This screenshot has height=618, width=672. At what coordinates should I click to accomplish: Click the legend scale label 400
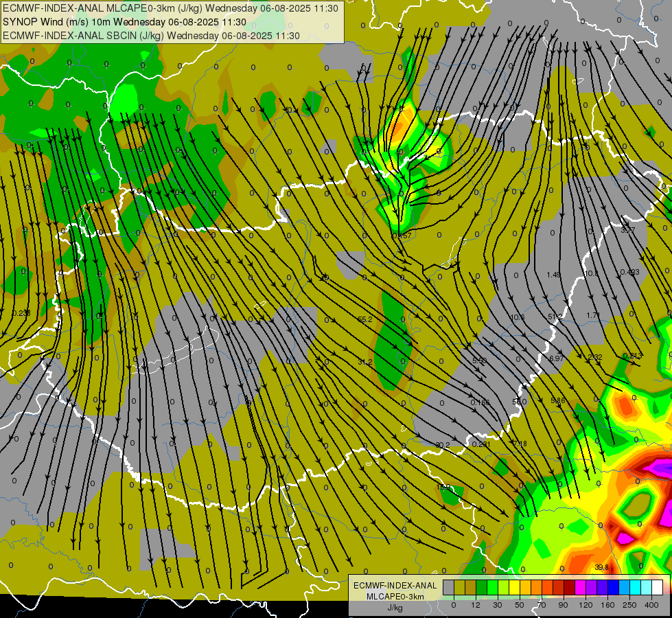point(651,605)
